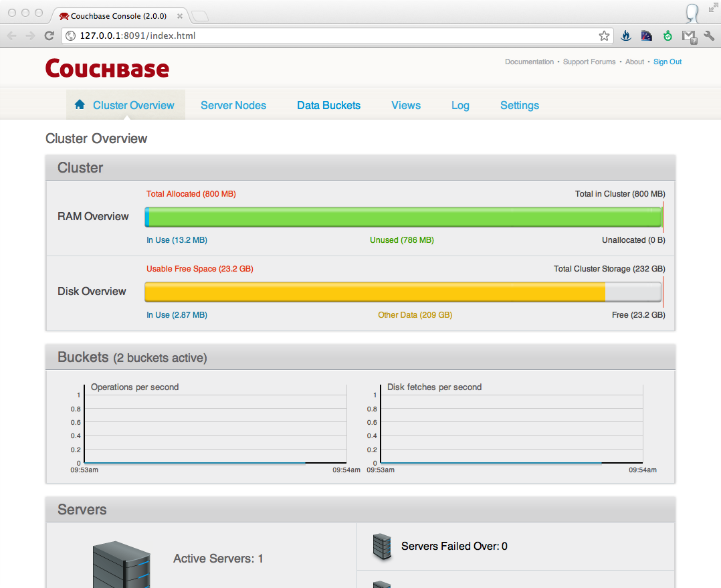Screen dimensions: 721x588
Task: Click the browser forward arrow
Action: tap(30, 36)
